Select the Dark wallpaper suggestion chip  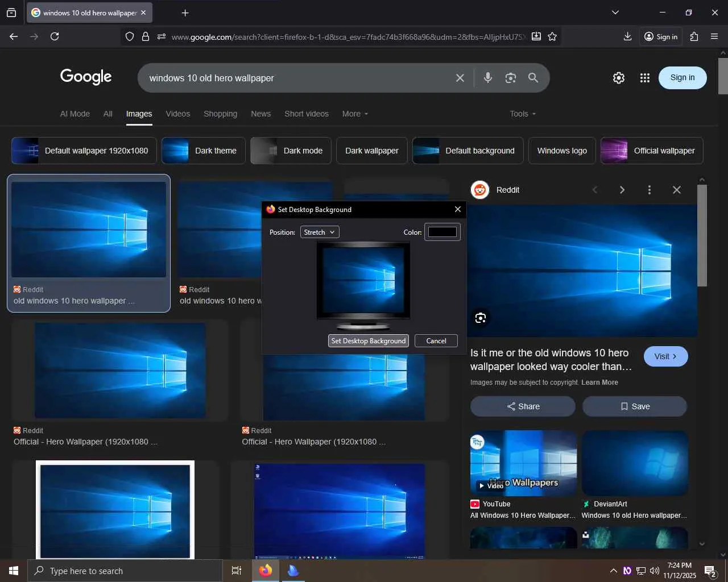(x=372, y=151)
